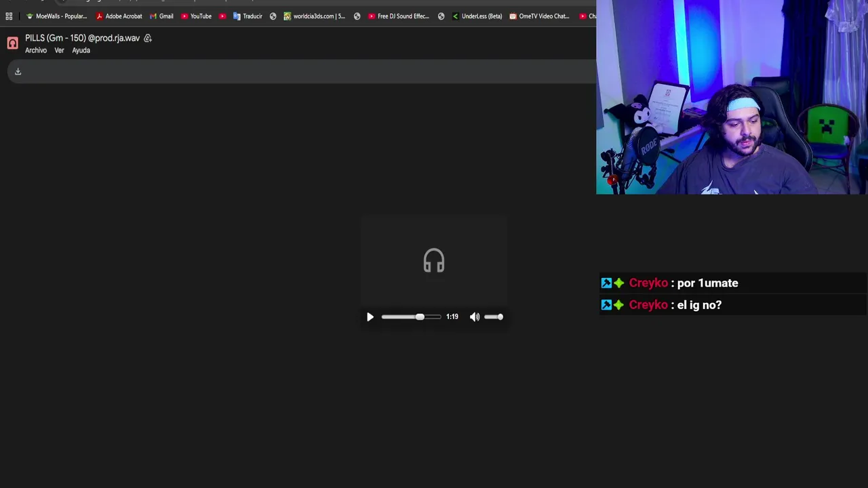
Task: Click the headphones audio placeholder icon
Action: click(434, 261)
